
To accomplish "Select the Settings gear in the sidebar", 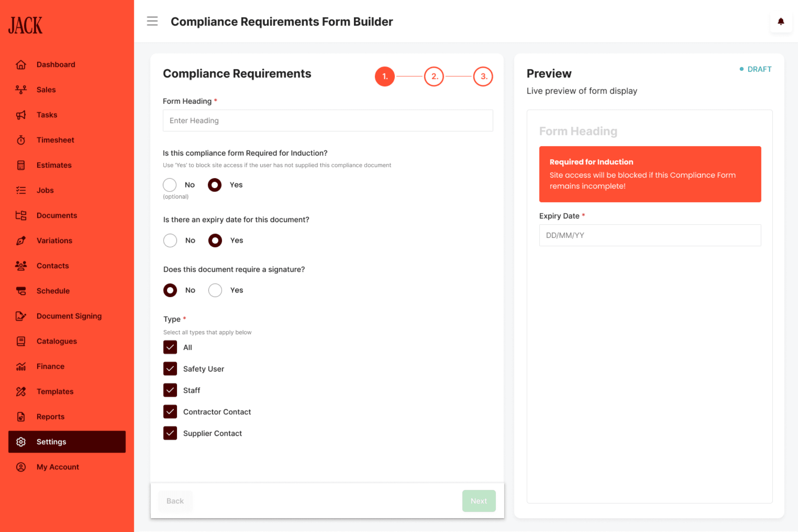I will (21, 442).
